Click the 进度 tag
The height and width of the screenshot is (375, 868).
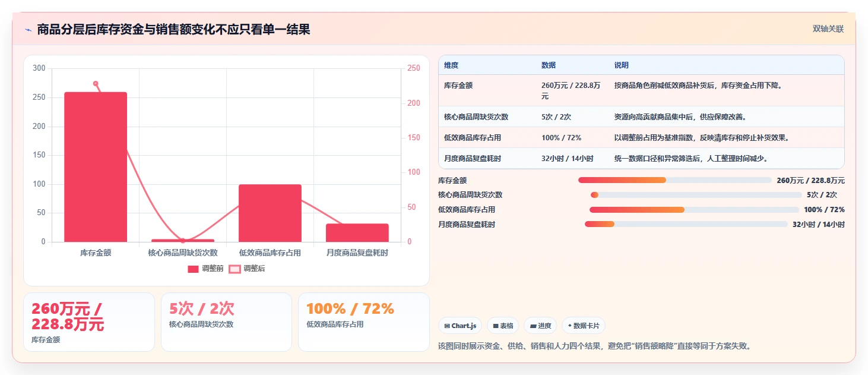coord(540,326)
